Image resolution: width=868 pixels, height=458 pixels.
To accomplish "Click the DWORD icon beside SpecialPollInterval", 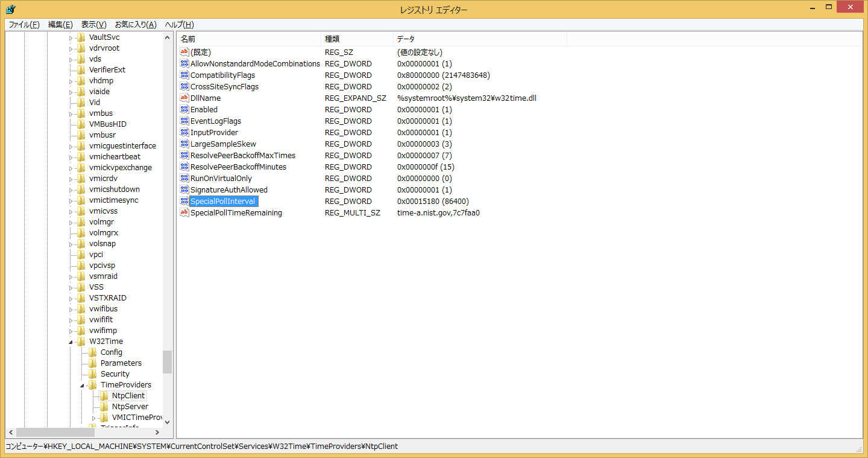I will pyautogui.click(x=184, y=201).
